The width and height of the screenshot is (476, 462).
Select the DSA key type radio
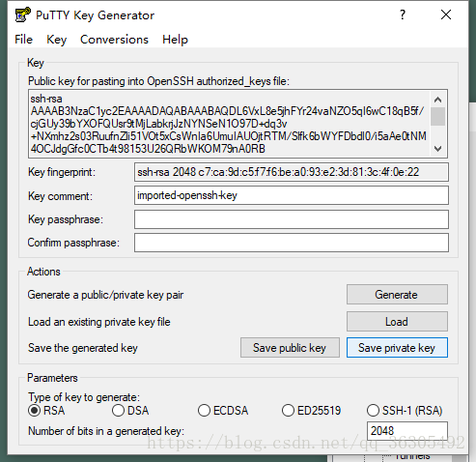click(x=118, y=411)
